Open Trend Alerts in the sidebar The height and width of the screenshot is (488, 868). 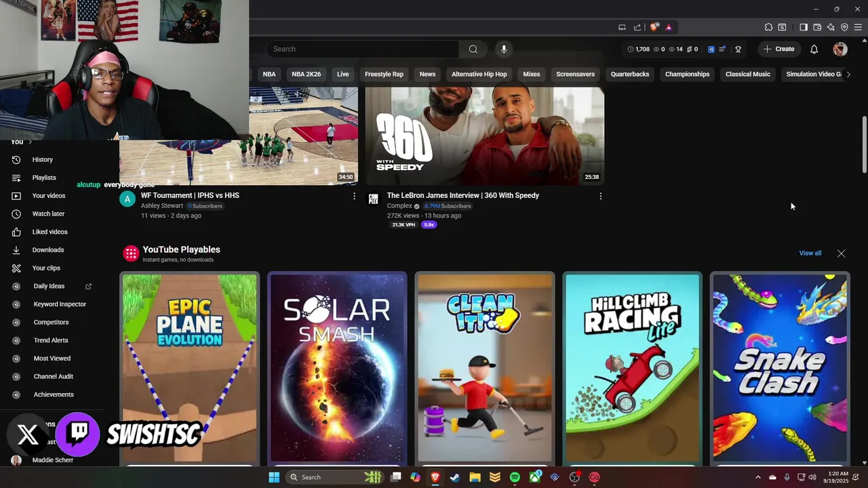(50, 340)
